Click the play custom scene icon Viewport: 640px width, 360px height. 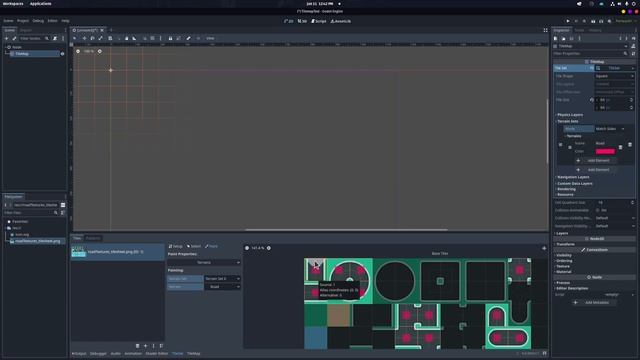click(x=601, y=21)
